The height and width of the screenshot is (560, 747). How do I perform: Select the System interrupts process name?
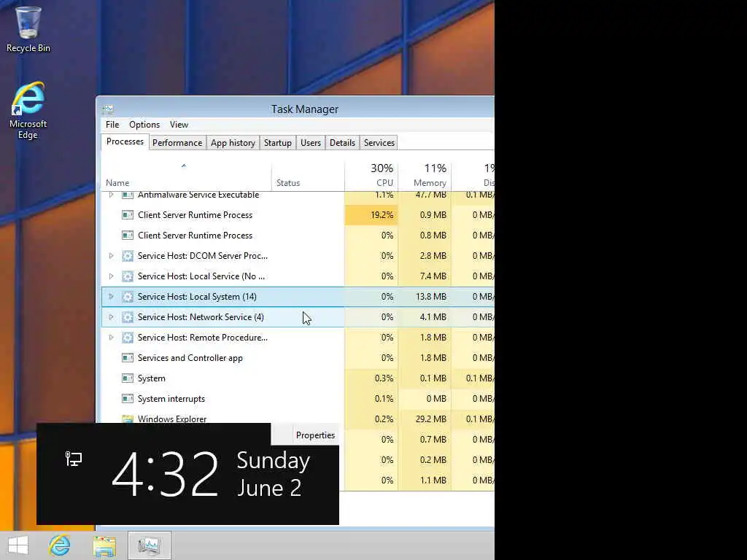coord(171,399)
